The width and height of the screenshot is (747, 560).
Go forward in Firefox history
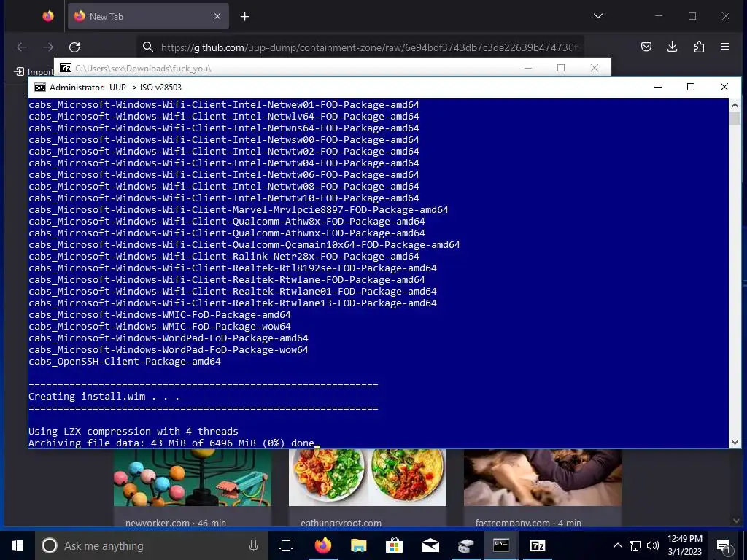pyautogui.click(x=48, y=47)
